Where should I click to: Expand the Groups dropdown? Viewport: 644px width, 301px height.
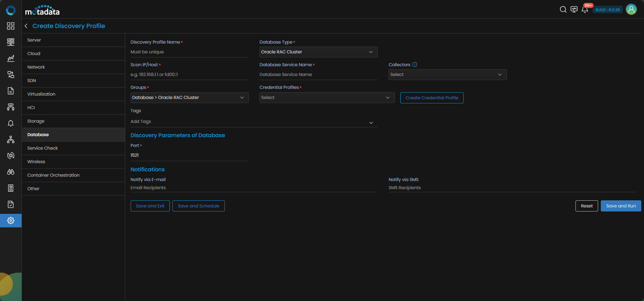click(189, 98)
